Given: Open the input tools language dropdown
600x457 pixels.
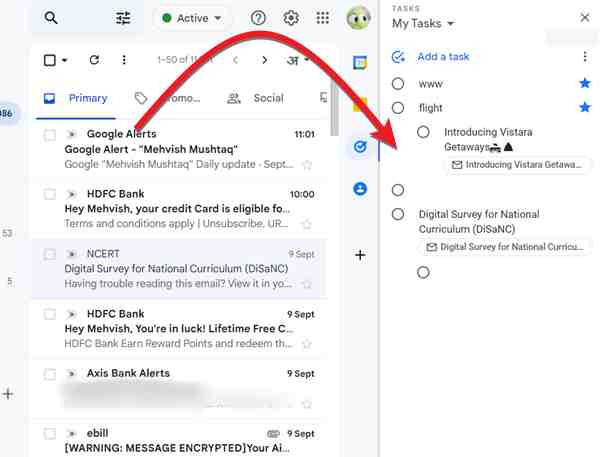Looking at the screenshot, I should [298, 60].
